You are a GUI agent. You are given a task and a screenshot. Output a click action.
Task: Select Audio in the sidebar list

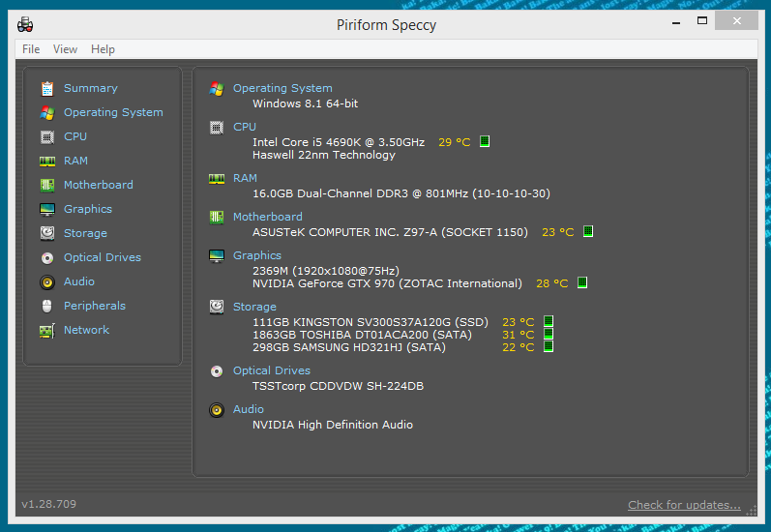79,281
